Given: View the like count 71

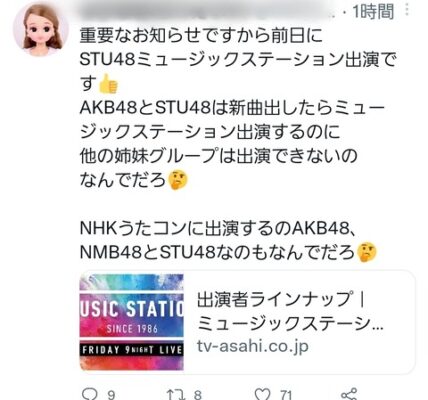Looking at the screenshot, I should click(x=286, y=395).
